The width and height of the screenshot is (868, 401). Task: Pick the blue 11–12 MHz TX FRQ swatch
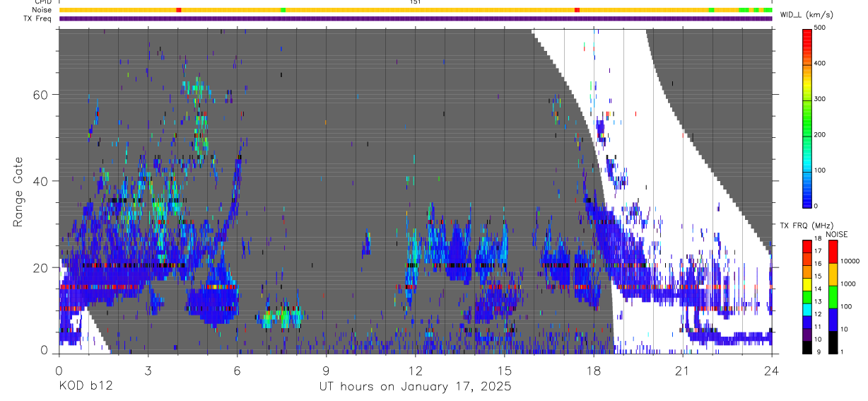(x=807, y=321)
